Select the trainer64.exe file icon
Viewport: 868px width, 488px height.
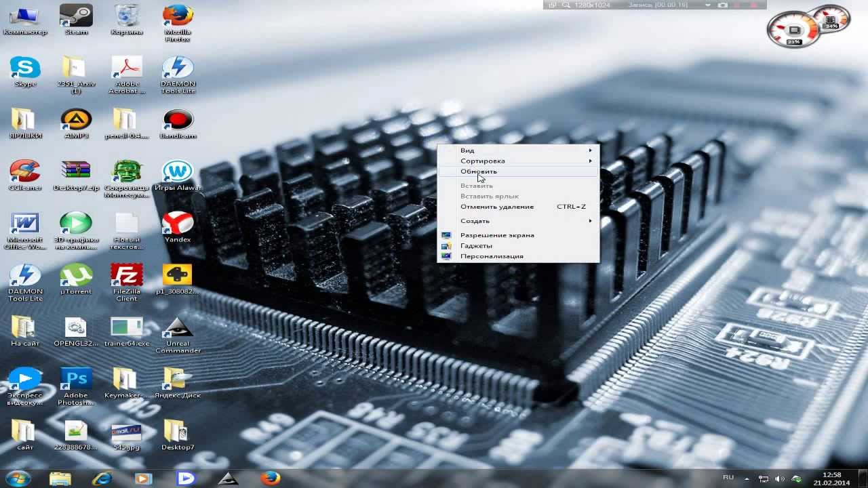(x=127, y=331)
